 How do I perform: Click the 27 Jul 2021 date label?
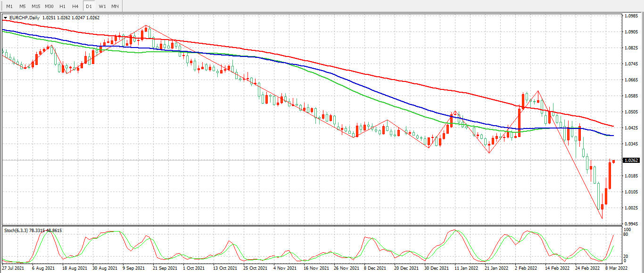point(13,268)
